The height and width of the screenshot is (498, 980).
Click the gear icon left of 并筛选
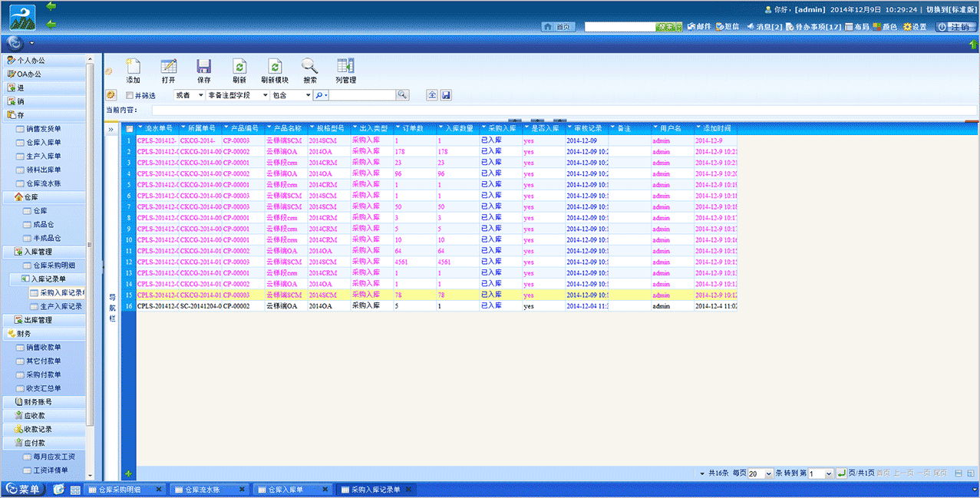[x=111, y=95]
